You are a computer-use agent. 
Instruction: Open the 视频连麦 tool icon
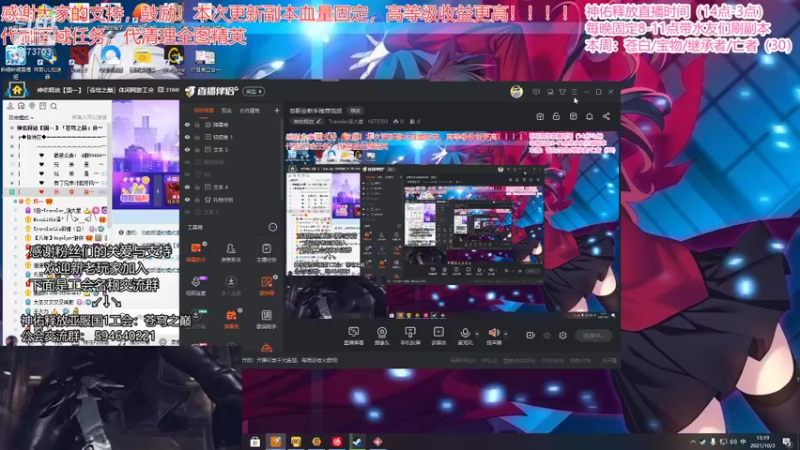point(196,286)
